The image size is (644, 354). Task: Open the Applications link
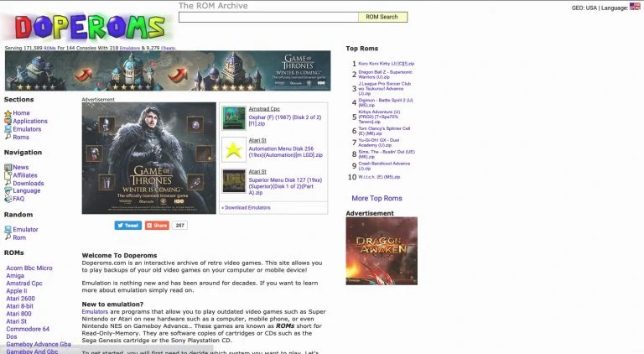30,121
